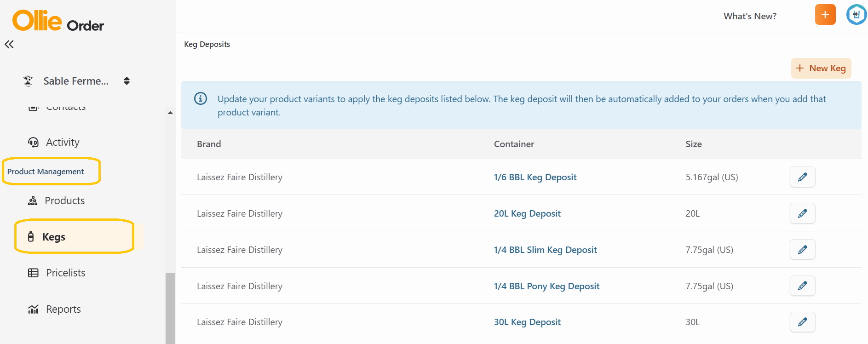The image size is (868, 344).
Task: Open What's New? link
Action: point(750,16)
